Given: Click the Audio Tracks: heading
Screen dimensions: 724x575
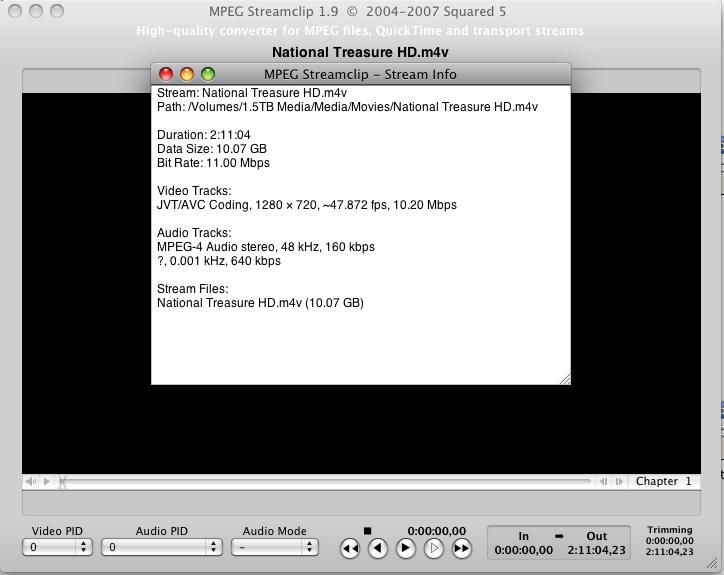Looking at the screenshot, I should [x=194, y=233].
